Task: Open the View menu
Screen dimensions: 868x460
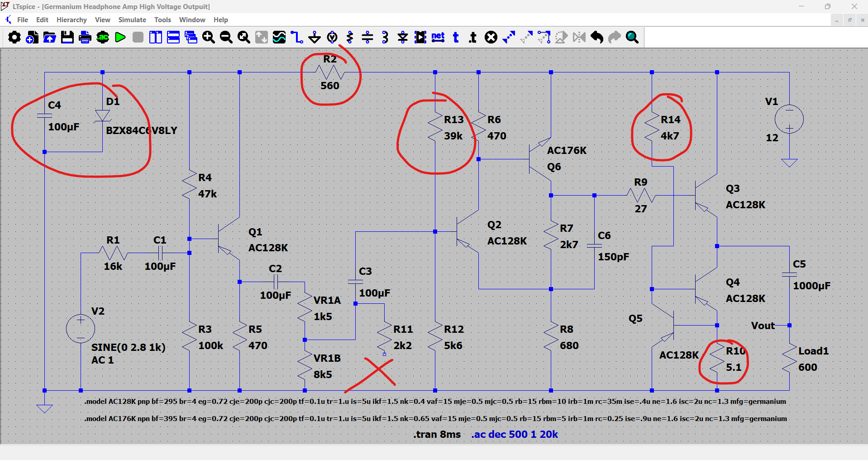Action: point(103,20)
